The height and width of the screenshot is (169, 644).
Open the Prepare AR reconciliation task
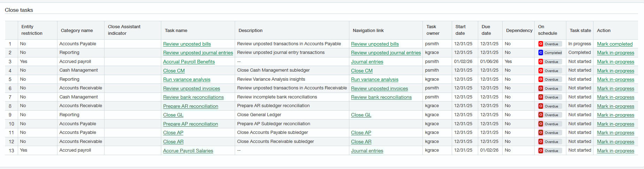pyautogui.click(x=191, y=106)
